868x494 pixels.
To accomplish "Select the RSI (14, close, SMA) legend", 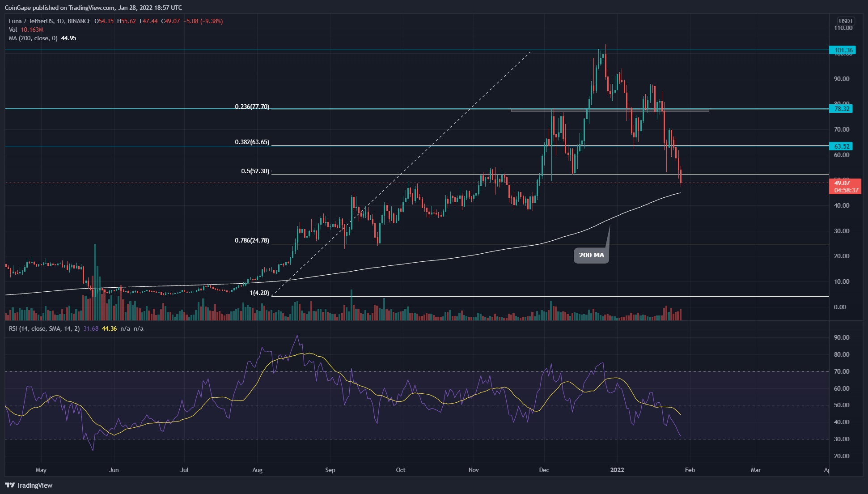I will pyautogui.click(x=44, y=328).
